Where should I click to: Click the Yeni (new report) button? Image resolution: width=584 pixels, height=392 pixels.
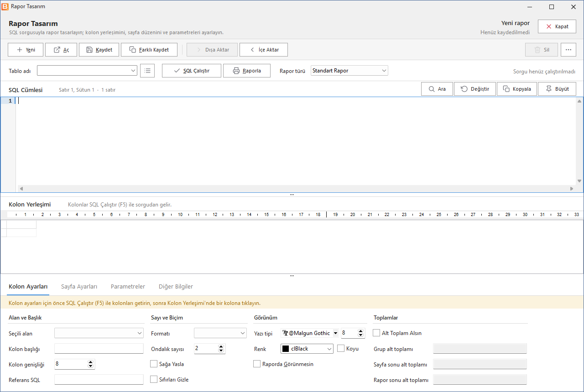(26, 50)
